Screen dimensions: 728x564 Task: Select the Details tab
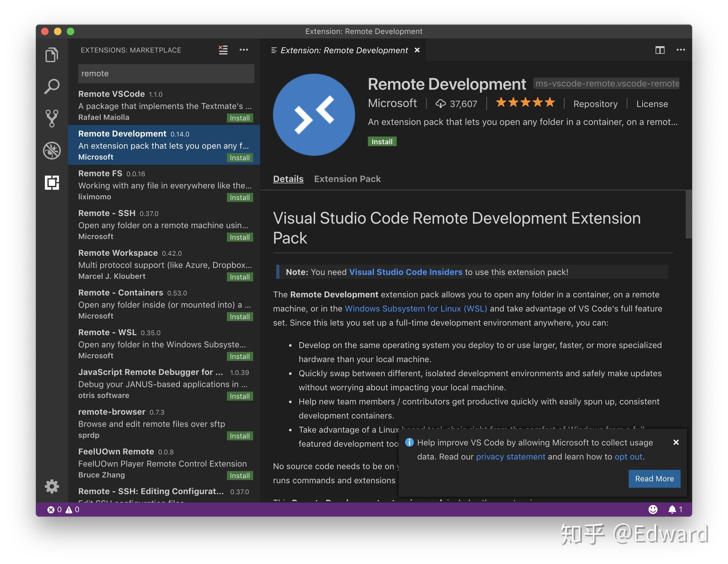(x=288, y=179)
